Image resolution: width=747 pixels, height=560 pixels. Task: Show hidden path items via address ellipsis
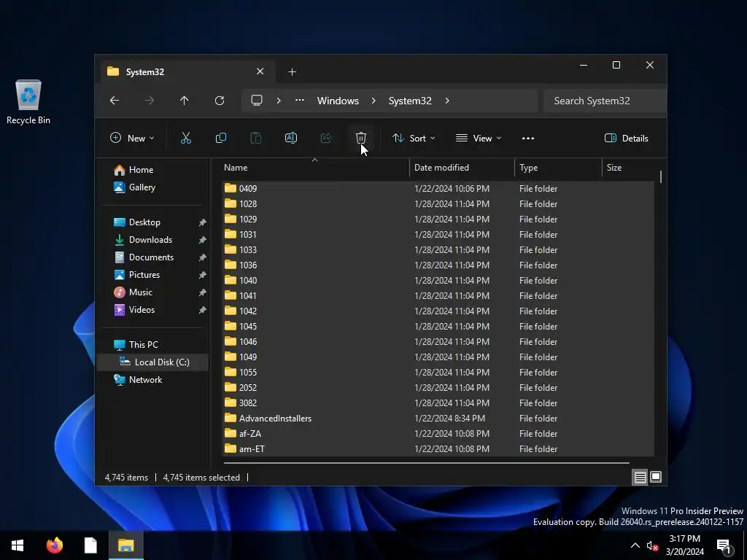[x=300, y=101]
